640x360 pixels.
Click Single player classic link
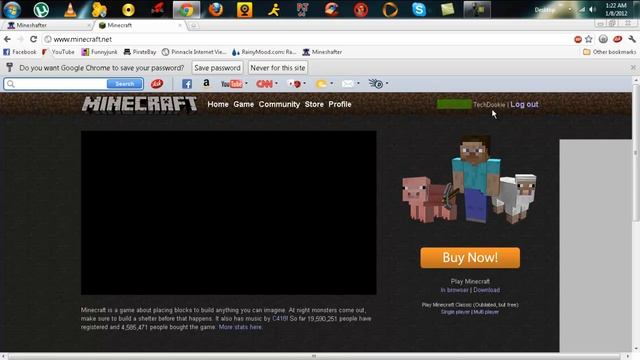coord(455,312)
